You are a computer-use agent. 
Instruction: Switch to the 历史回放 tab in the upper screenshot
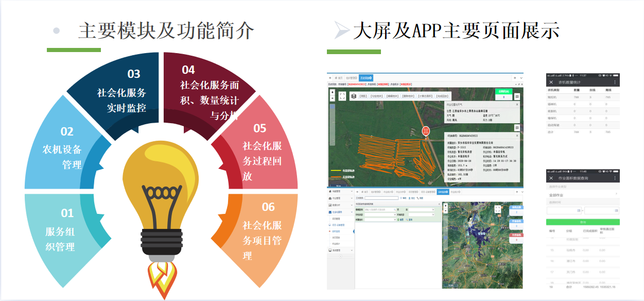[x=365, y=77]
